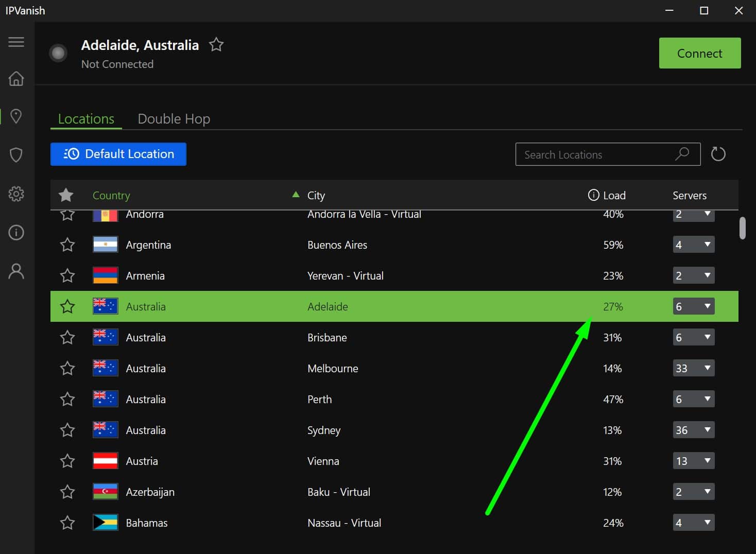This screenshot has height=554, width=756.
Task: Sort list by Load column
Action: coord(614,195)
